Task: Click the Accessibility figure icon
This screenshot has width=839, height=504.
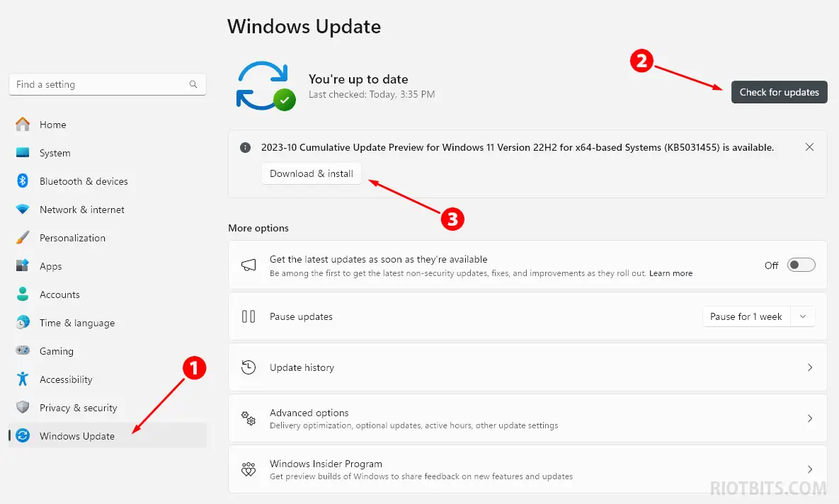Action: (x=23, y=379)
